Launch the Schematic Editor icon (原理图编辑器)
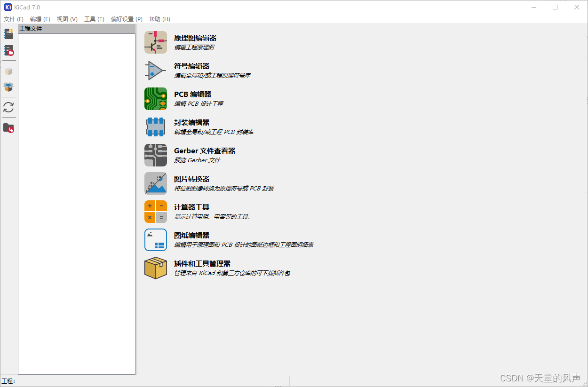Screen dimensions: 588x387 click(x=156, y=42)
